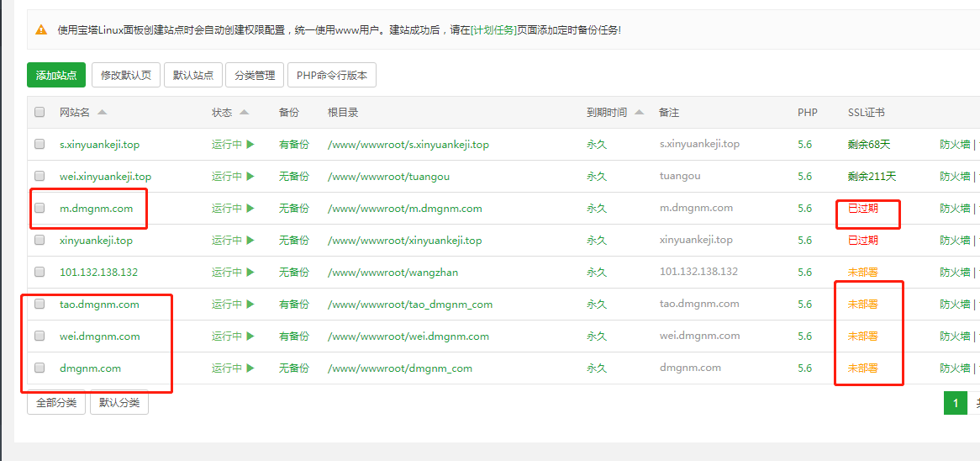Click 无备份 in wei.xinyuankeji.top row
Screen dimensions: 980x461
[x=294, y=177]
